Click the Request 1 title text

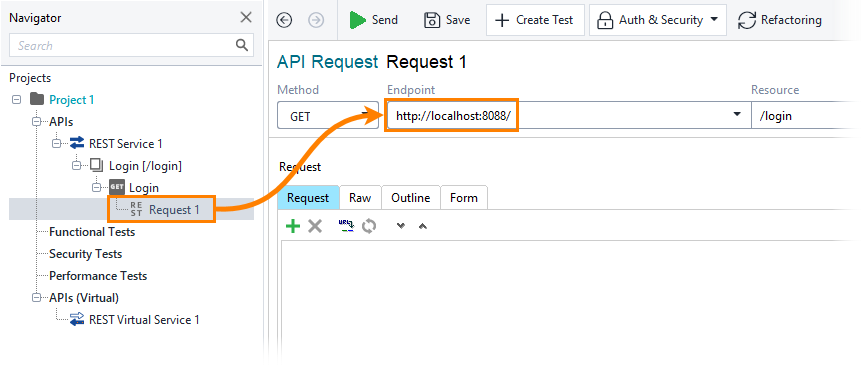click(427, 62)
